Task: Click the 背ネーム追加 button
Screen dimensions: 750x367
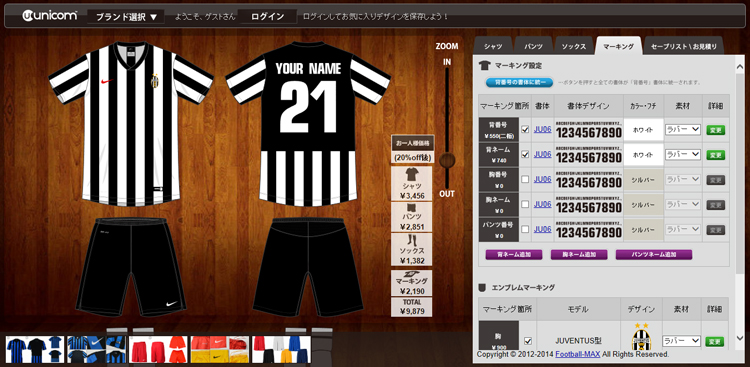Action: pyautogui.click(x=514, y=255)
